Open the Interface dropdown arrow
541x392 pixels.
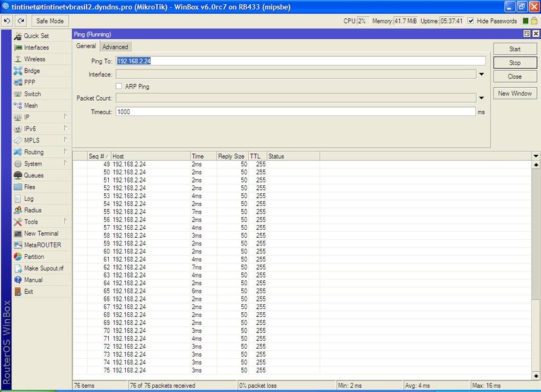(481, 74)
